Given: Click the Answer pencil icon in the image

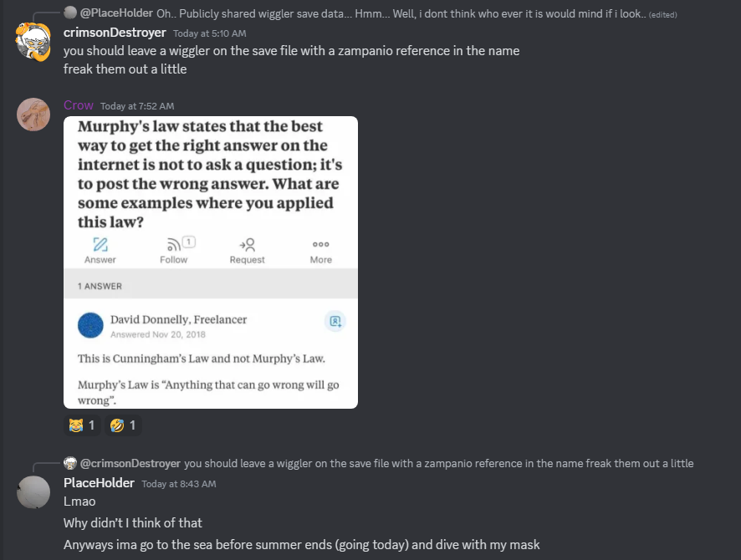Looking at the screenshot, I should coord(100,245).
